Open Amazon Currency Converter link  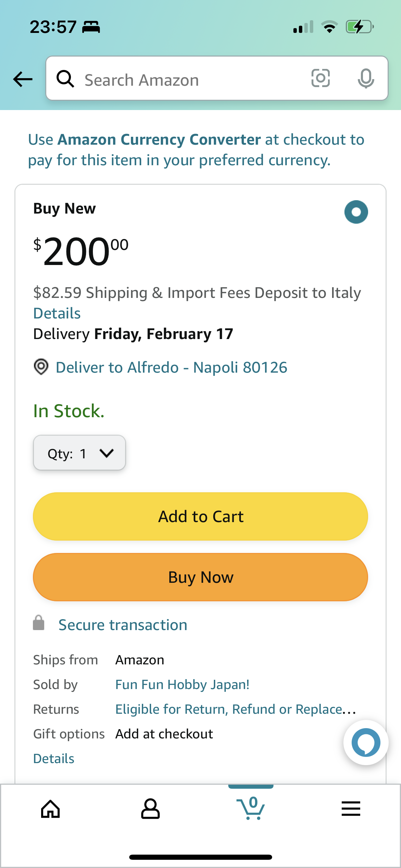click(x=159, y=140)
